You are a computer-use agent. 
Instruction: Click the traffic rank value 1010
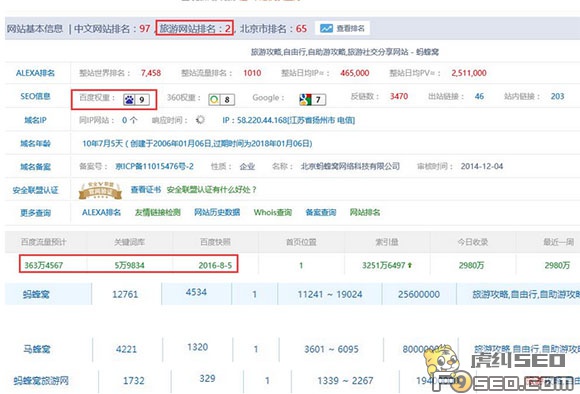(252, 73)
